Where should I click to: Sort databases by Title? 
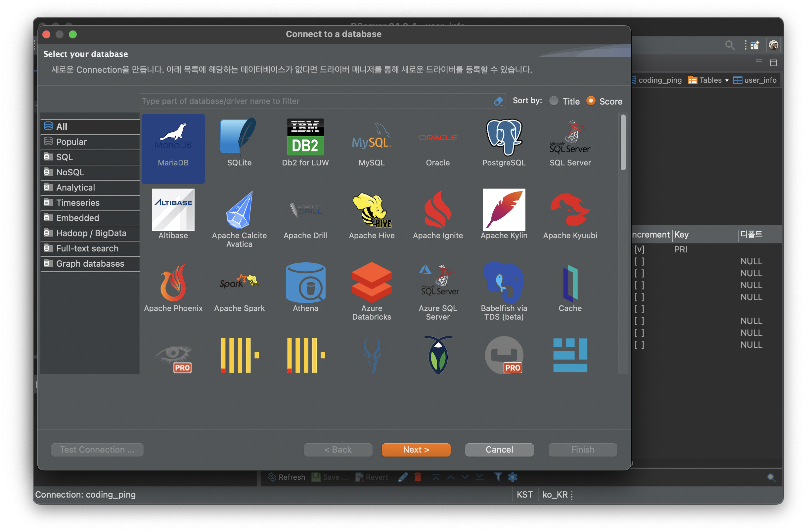pyautogui.click(x=554, y=101)
